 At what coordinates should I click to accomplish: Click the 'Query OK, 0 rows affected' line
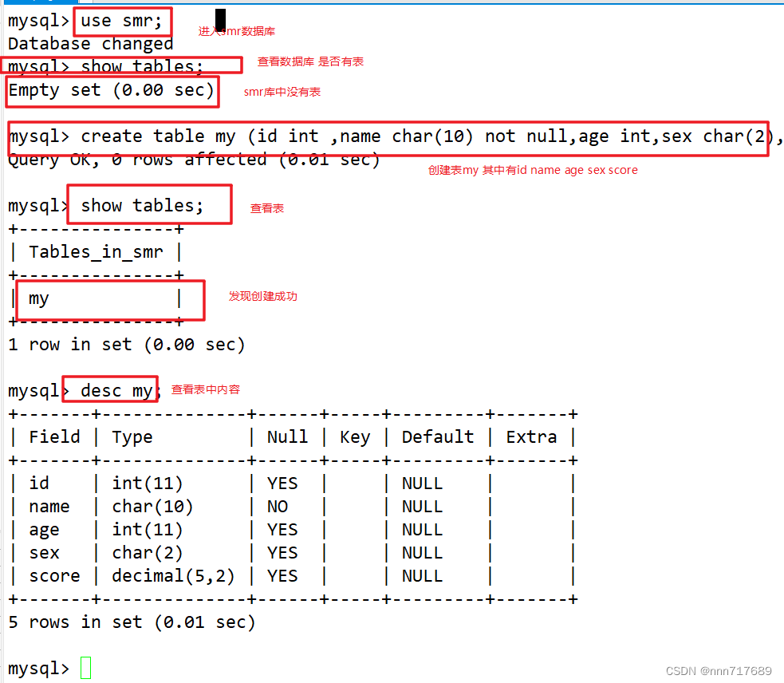click(194, 160)
